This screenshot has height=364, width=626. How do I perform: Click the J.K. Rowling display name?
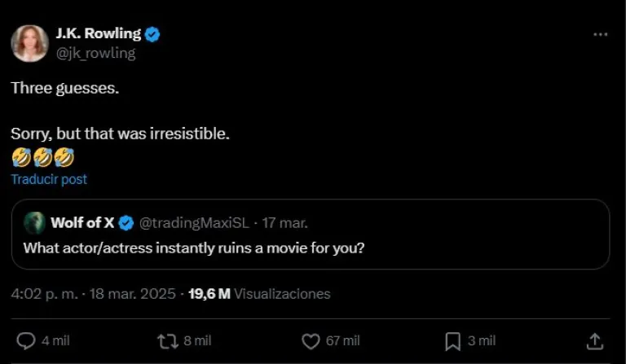(98, 33)
